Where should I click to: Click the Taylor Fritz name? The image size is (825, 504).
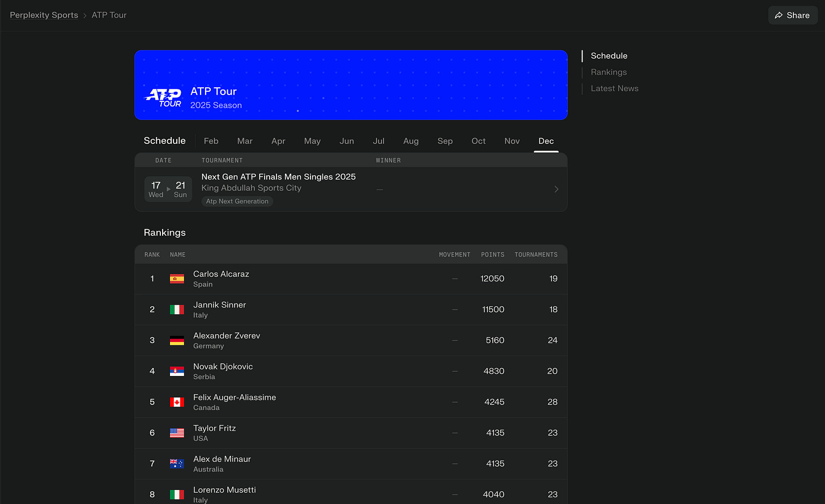point(215,428)
